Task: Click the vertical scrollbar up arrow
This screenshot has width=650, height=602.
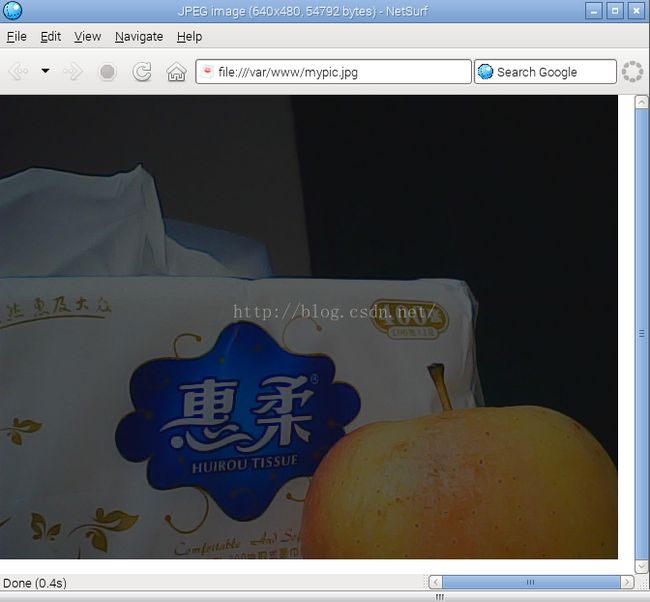Action: [x=641, y=102]
